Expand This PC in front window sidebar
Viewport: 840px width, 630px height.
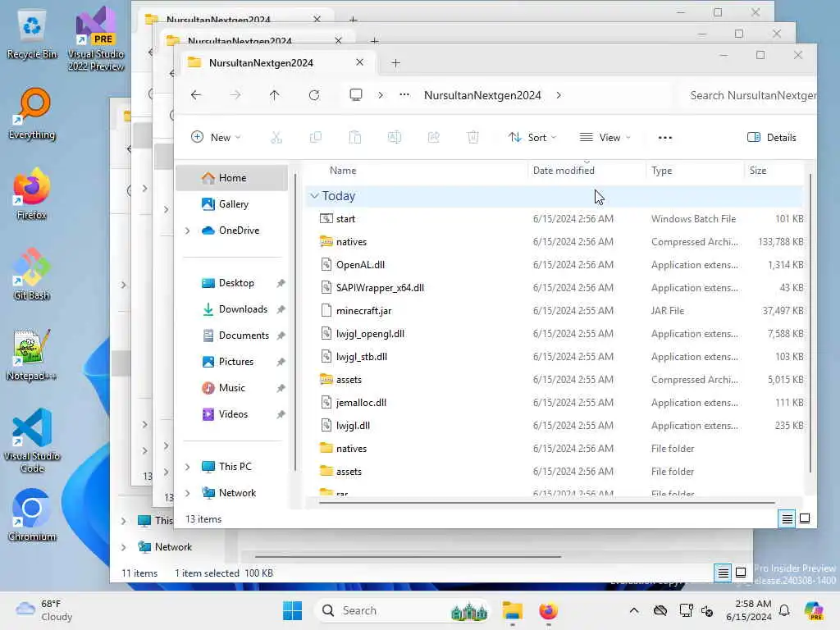pos(188,467)
